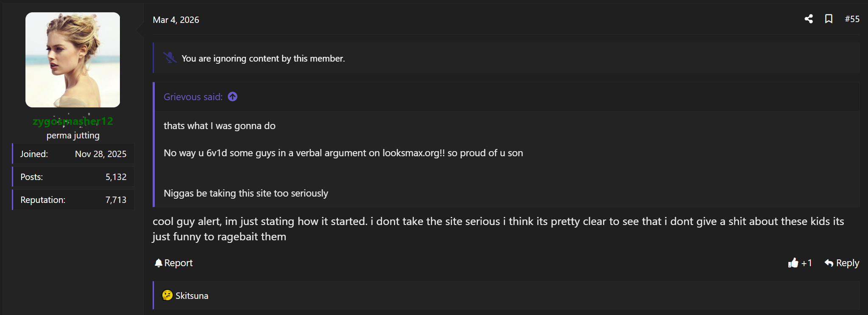Click the Reputation value 7,713
This screenshot has width=868, height=315.
pyautogui.click(x=116, y=200)
